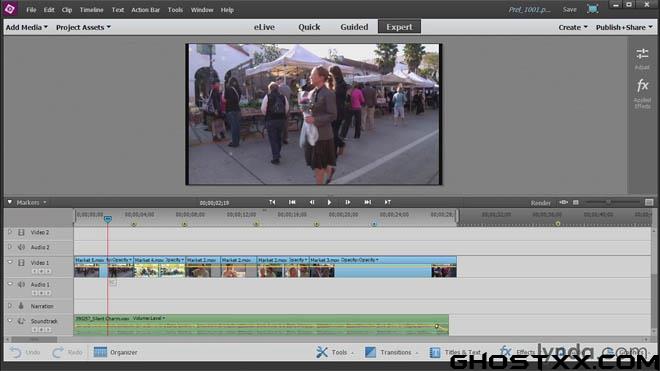Click the zoom in icon after slider
This screenshot has height=371, width=660.
(649, 203)
